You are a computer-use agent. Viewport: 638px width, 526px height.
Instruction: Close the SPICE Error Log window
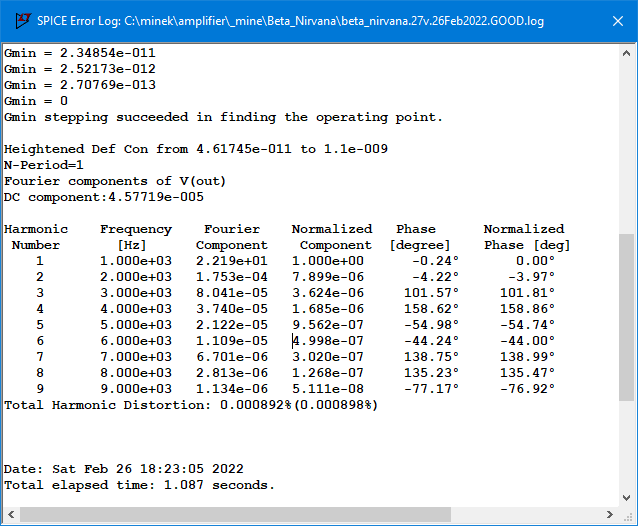click(x=618, y=21)
